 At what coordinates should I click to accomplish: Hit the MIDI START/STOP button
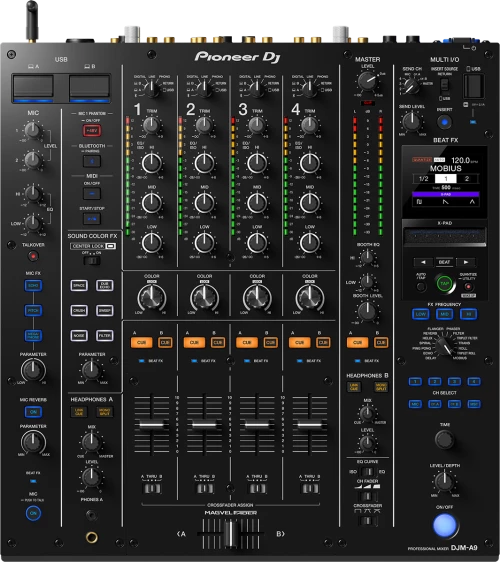[92, 219]
